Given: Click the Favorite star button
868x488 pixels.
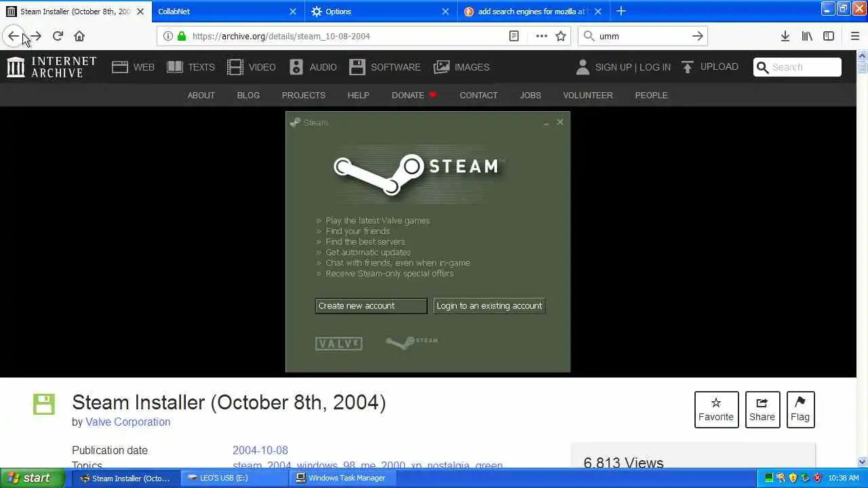Looking at the screenshot, I should 716,409.
